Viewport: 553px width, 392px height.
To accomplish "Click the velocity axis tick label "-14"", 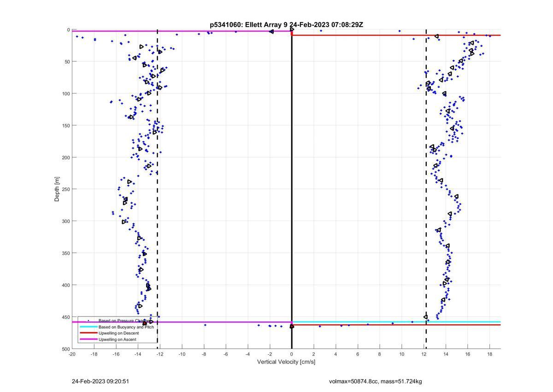I will pyautogui.click(x=138, y=354).
